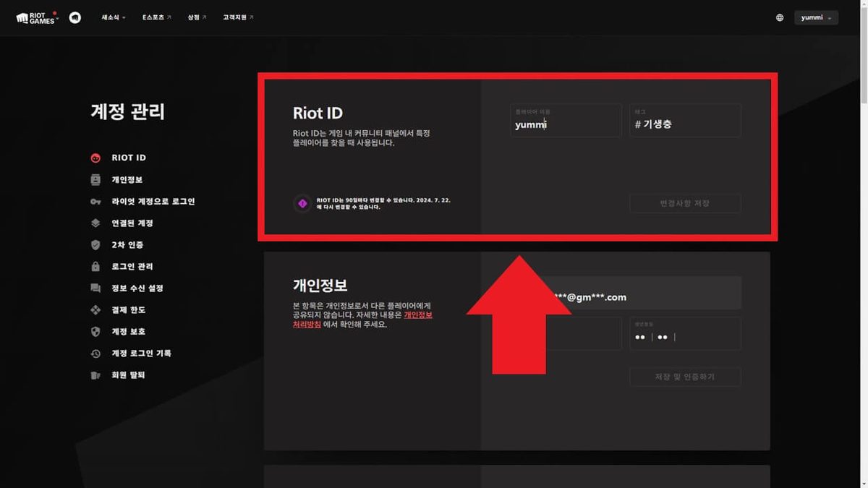Open the 고객지원 navigation link
The height and width of the screenshot is (488, 868).
tap(238, 17)
